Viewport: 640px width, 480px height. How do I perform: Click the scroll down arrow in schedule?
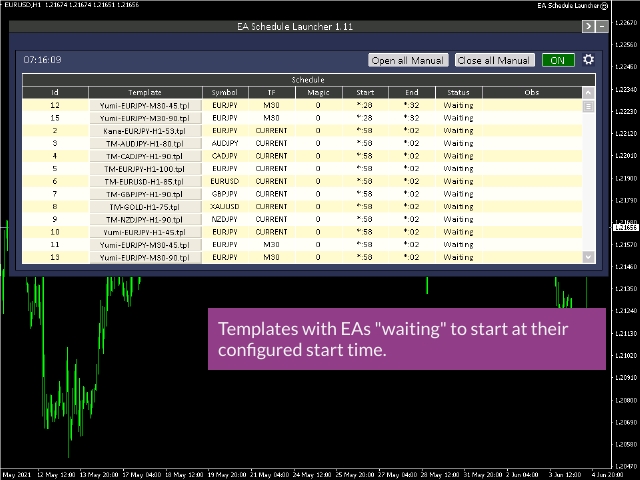tap(588, 257)
